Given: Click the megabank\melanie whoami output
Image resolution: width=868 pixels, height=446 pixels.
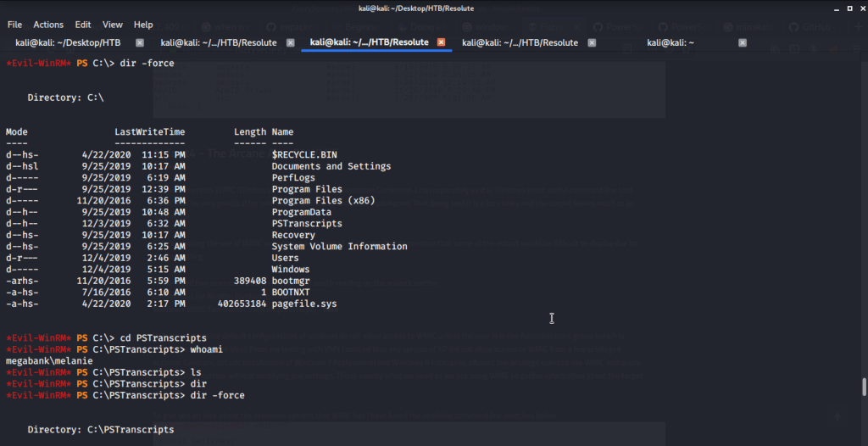Looking at the screenshot, I should tap(43, 361).
